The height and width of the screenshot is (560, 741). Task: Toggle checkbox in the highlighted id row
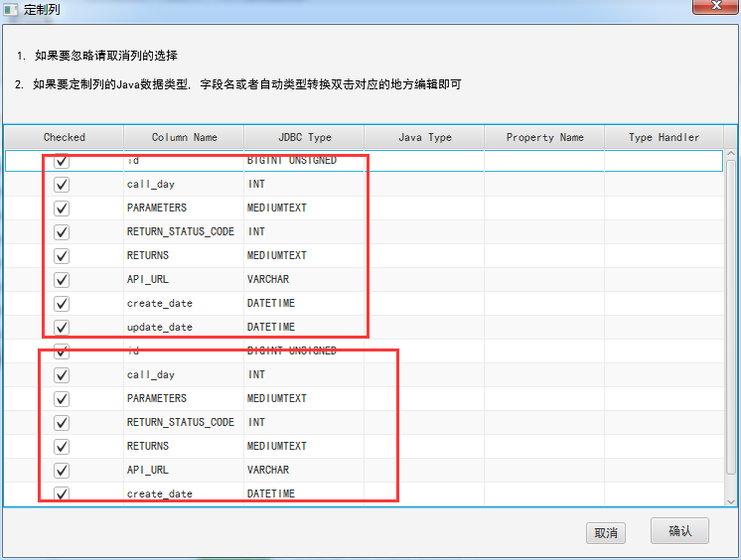pos(62,161)
